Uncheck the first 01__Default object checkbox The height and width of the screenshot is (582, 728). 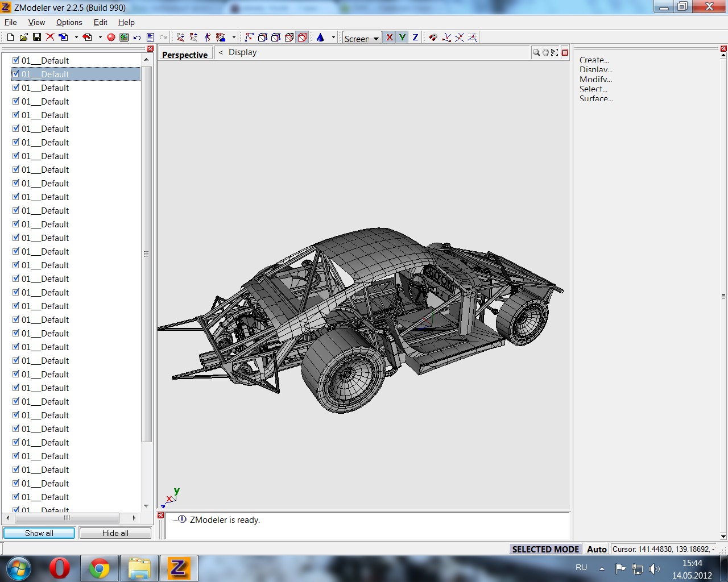tap(16, 60)
